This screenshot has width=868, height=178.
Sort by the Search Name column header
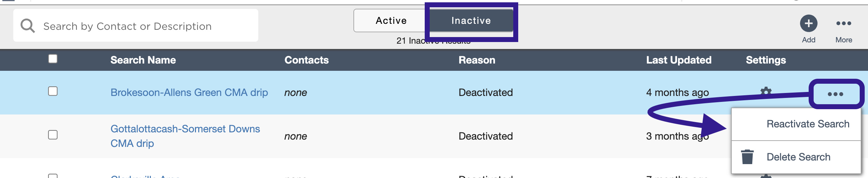click(x=143, y=60)
